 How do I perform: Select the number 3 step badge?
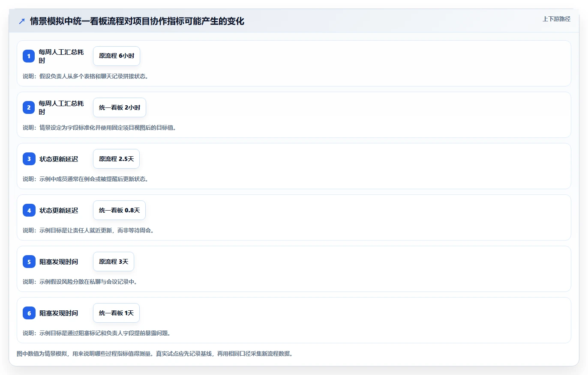[x=29, y=159]
